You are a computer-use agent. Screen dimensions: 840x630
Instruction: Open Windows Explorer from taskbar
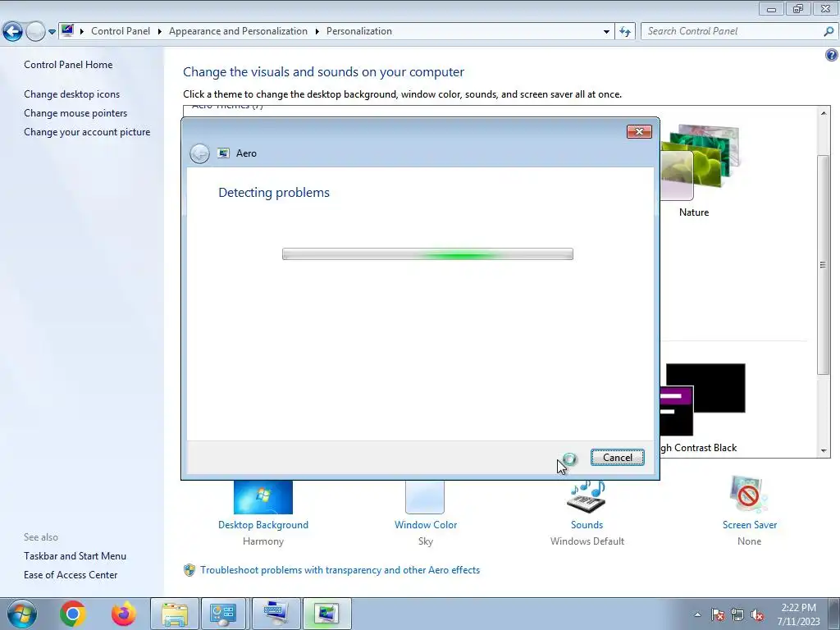tap(175, 614)
